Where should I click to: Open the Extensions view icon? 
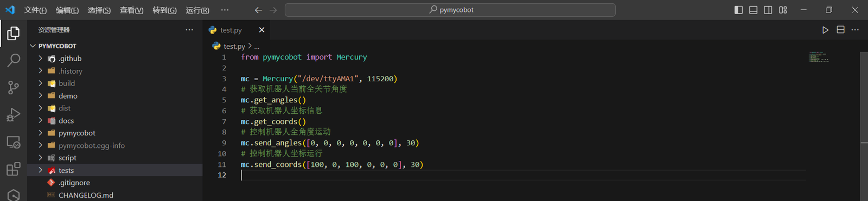tap(14, 169)
